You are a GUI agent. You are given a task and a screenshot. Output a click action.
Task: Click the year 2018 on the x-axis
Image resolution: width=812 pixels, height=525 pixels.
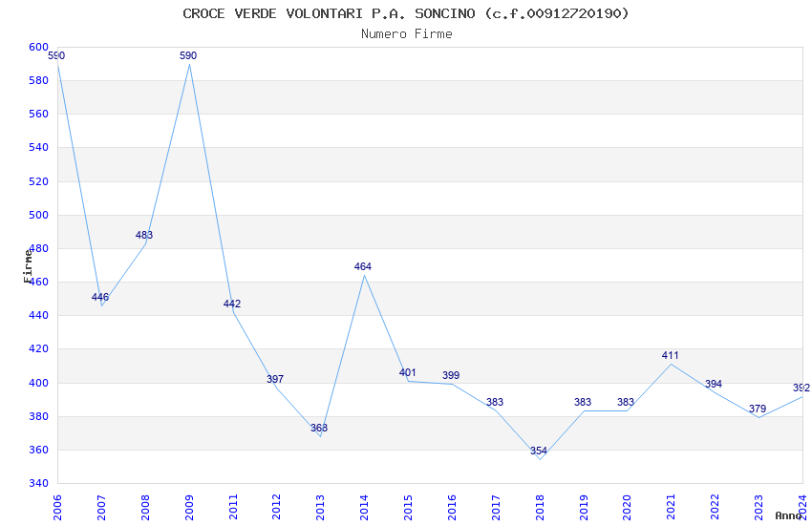pyautogui.click(x=540, y=507)
